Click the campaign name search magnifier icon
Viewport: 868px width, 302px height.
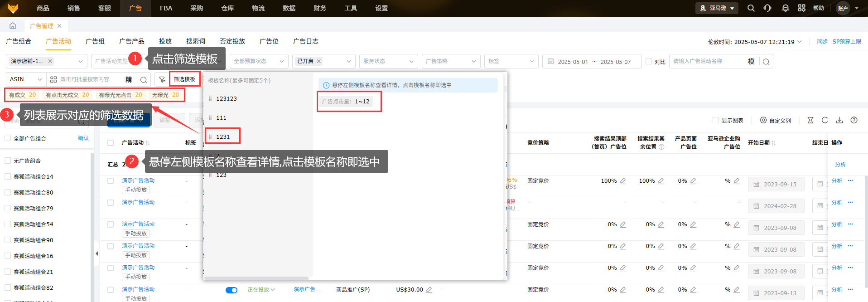pos(766,62)
